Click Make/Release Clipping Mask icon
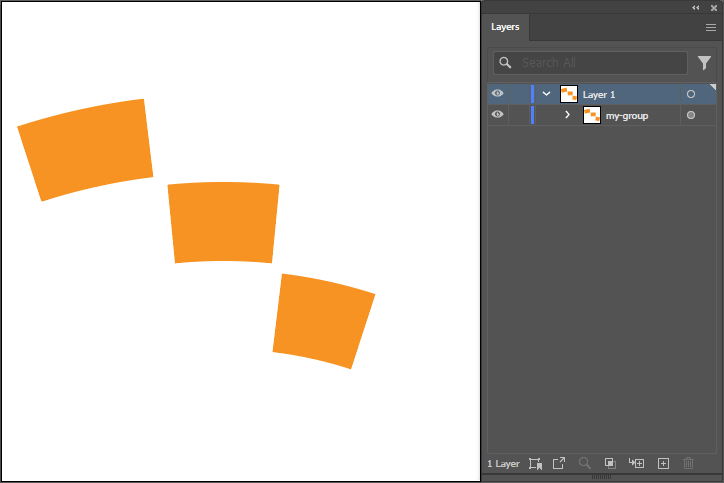 (610, 464)
